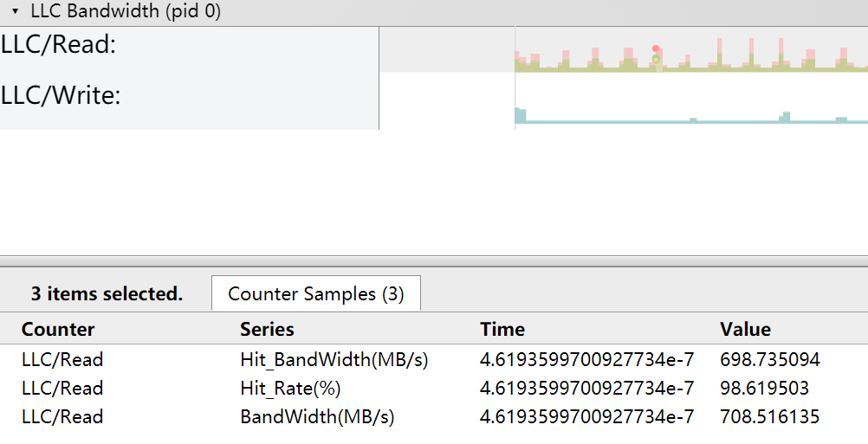Click the value 698.735094
The height and width of the screenshot is (444, 868).
click(769, 359)
